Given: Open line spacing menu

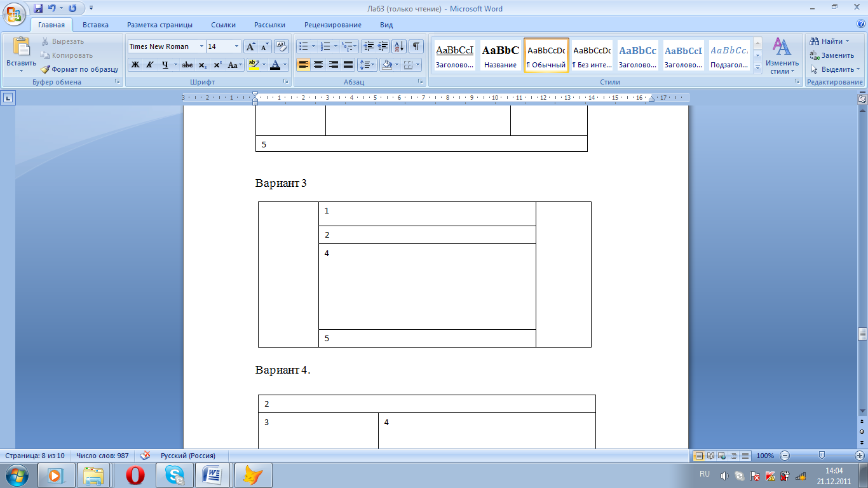Looking at the screenshot, I should (367, 65).
